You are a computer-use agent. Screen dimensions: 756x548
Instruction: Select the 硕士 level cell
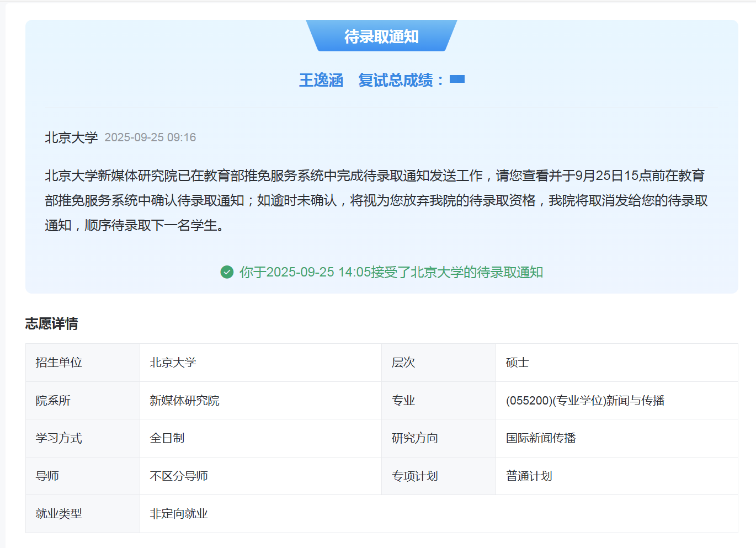(x=517, y=363)
